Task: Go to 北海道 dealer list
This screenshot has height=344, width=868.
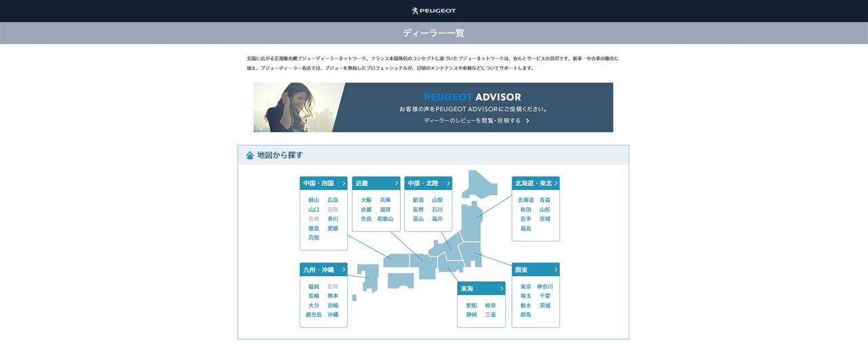Action: click(x=526, y=200)
